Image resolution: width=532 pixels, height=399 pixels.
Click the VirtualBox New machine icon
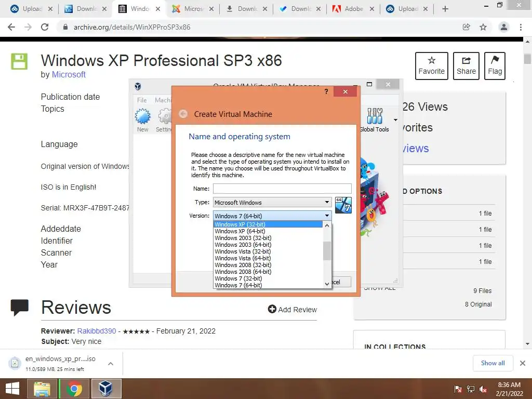click(142, 116)
